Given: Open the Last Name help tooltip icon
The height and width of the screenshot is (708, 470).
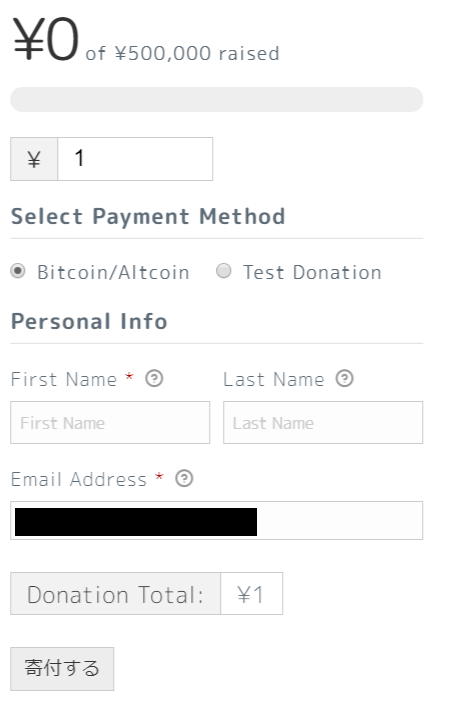Looking at the screenshot, I should 344,378.
